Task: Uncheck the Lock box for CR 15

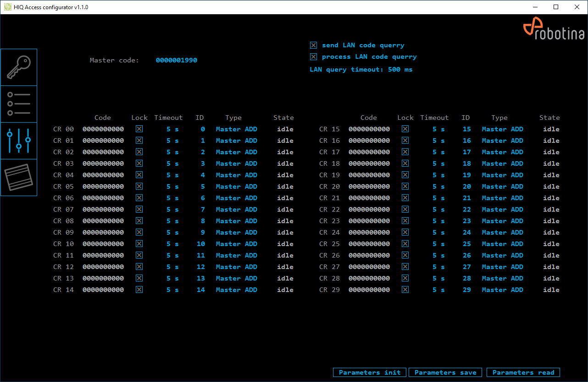Action: point(405,129)
